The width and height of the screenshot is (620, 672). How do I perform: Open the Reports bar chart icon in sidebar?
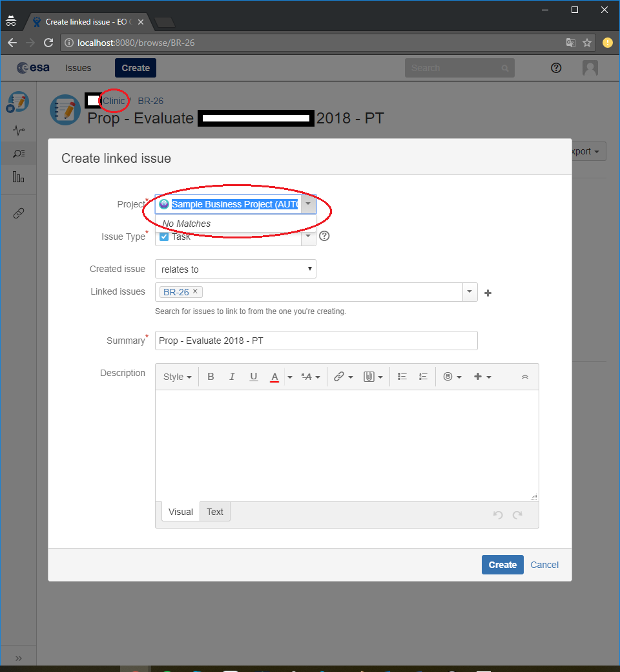(x=19, y=176)
